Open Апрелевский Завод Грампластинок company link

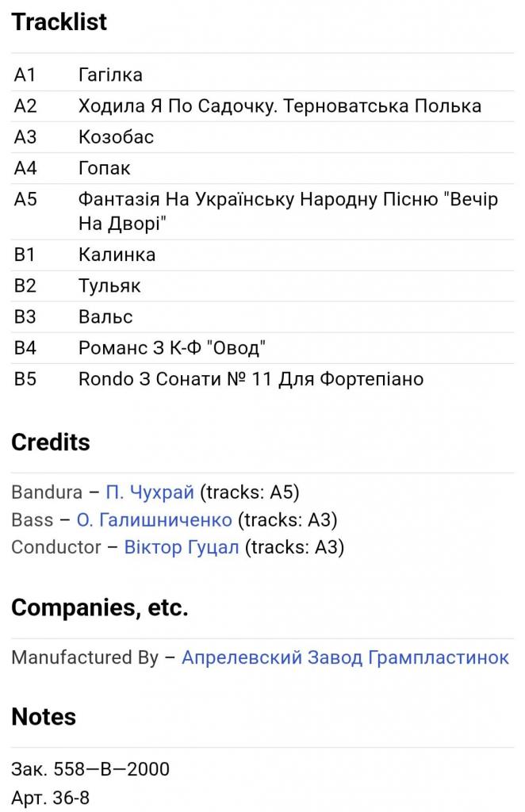tap(345, 657)
